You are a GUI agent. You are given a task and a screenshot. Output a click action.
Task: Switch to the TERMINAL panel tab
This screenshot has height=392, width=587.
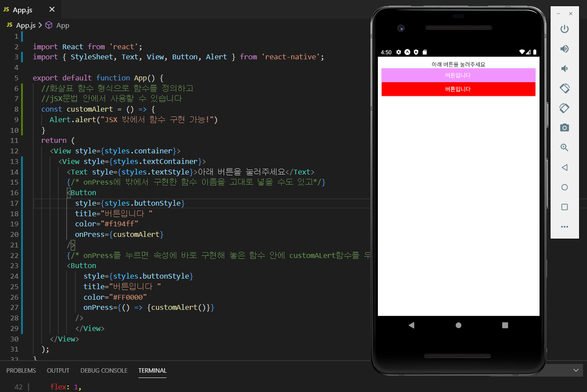(152, 370)
